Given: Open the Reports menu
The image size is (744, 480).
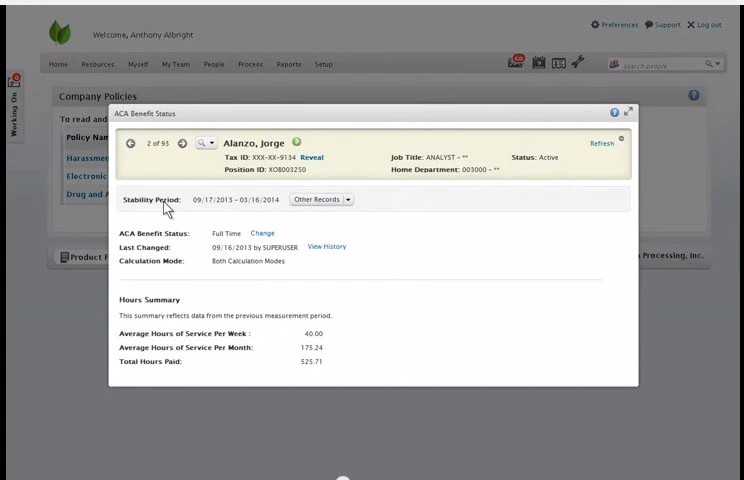Looking at the screenshot, I should [289, 65].
